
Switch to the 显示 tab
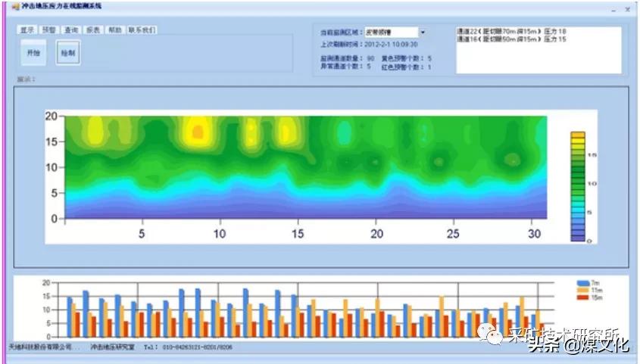[x=28, y=30]
